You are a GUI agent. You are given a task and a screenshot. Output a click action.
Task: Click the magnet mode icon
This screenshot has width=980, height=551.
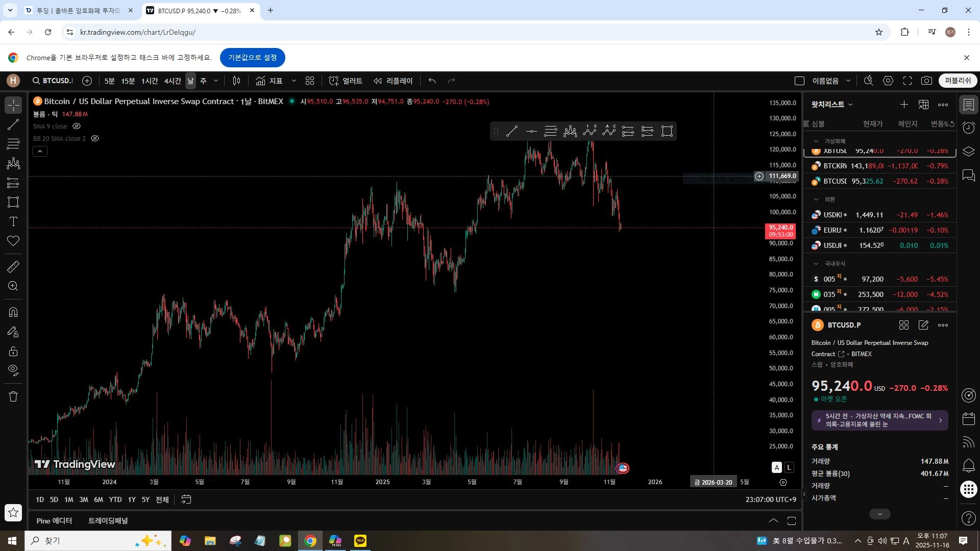coord(13,312)
